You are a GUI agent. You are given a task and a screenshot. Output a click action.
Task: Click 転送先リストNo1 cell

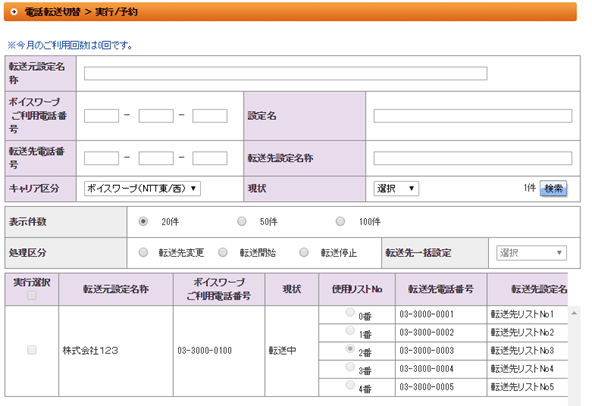coord(523,314)
